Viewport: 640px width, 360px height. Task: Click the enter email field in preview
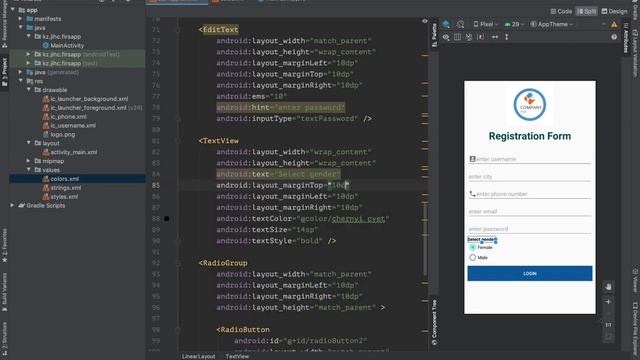(x=530, y=211)
